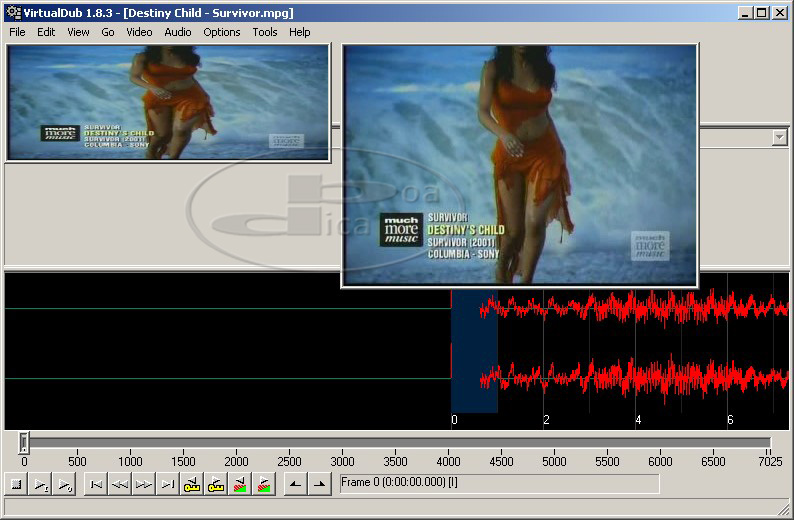Go to the previous keyframe
This screenshot has width=794, height=520.
[192, 485]
